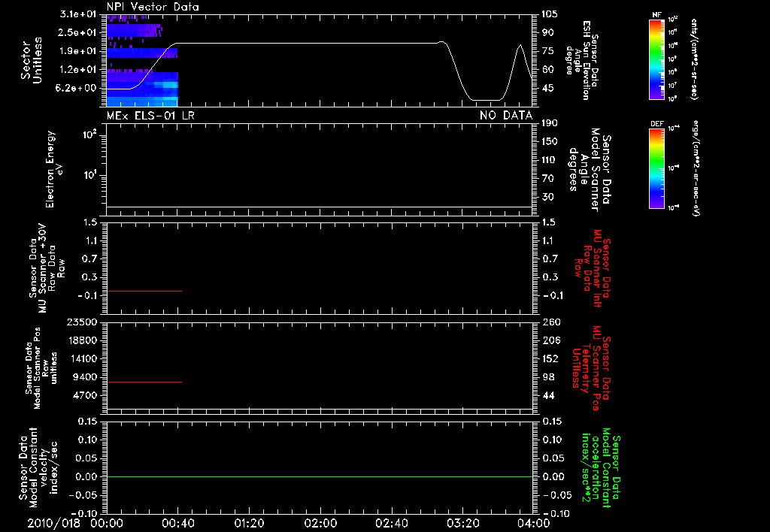The image size is (770, 532).
Task: Click the '04:00' time tick label
Action: (x=534, y=523)
